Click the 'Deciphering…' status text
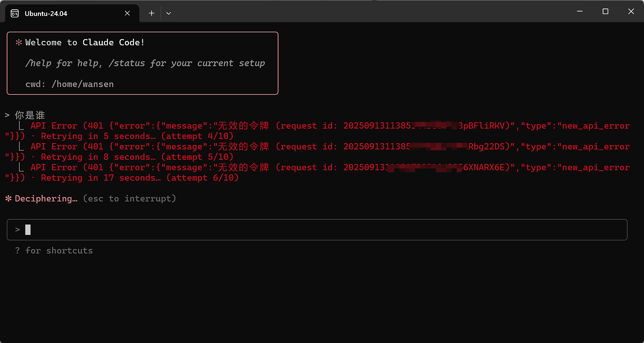This screenshot has width=644, height=343. (x=46, y=199)
